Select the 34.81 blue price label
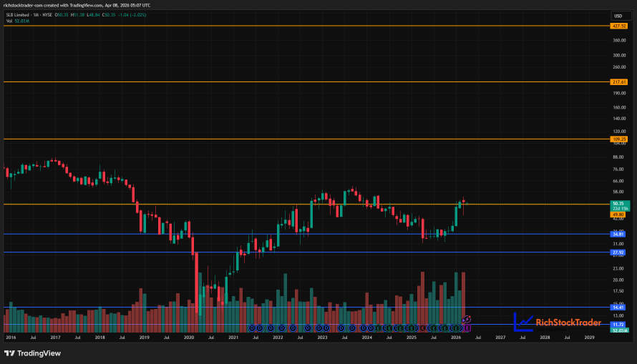 pyautogui.click(x=618, y=234)
